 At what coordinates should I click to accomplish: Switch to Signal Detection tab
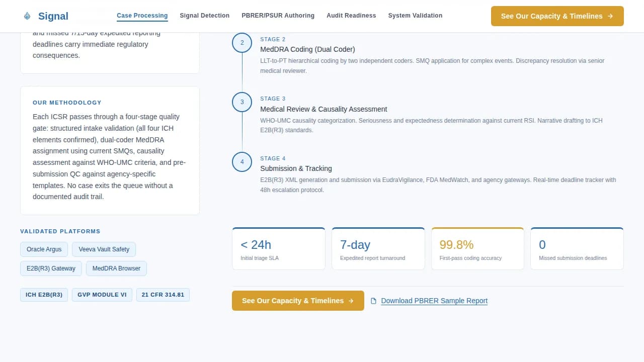point(204,16)
